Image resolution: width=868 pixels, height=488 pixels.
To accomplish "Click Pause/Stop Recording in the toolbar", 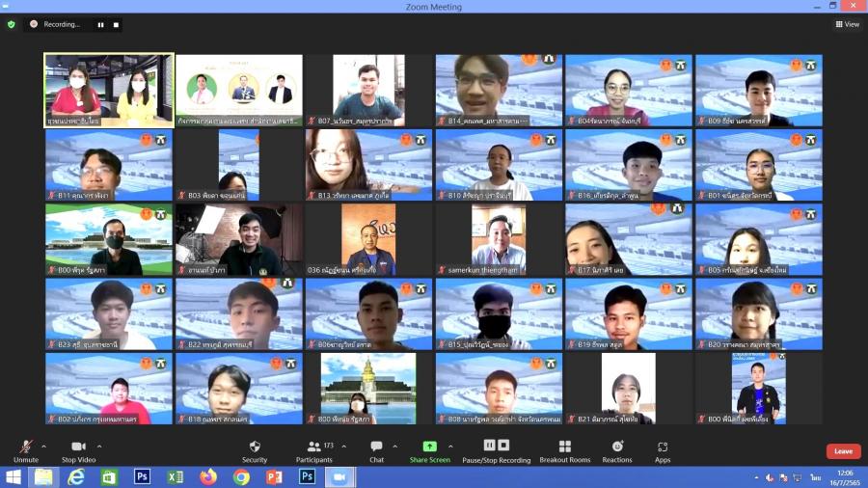I will 496,446.
